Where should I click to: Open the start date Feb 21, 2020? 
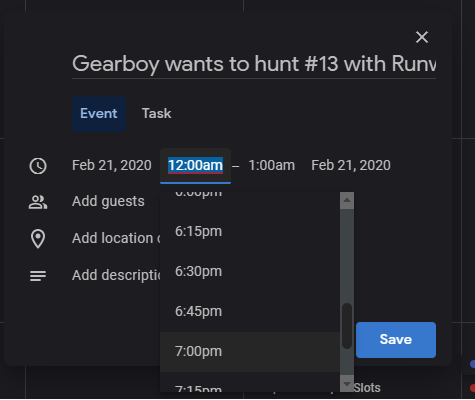(x=112, y=165)
